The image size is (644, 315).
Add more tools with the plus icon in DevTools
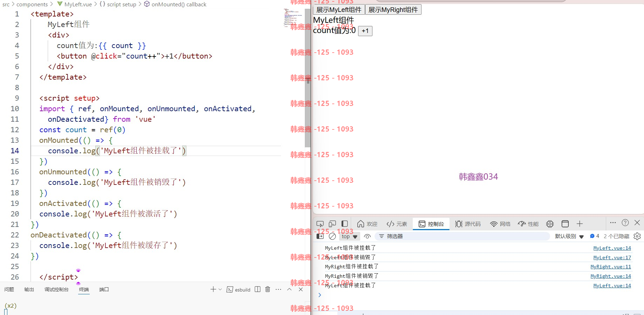pos(580,224)
